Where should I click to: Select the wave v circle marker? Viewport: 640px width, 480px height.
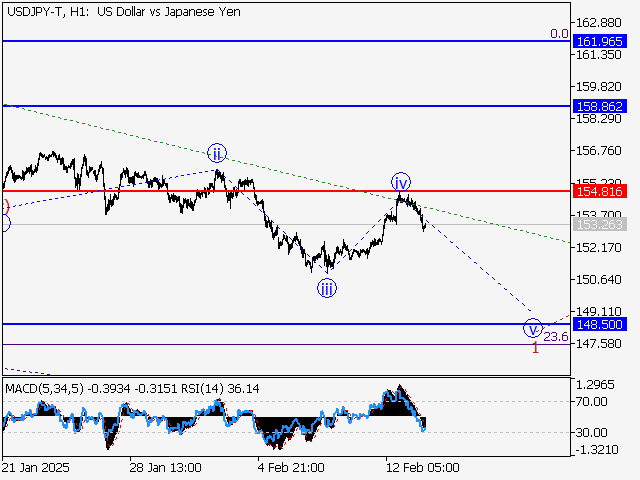point(532,328)
